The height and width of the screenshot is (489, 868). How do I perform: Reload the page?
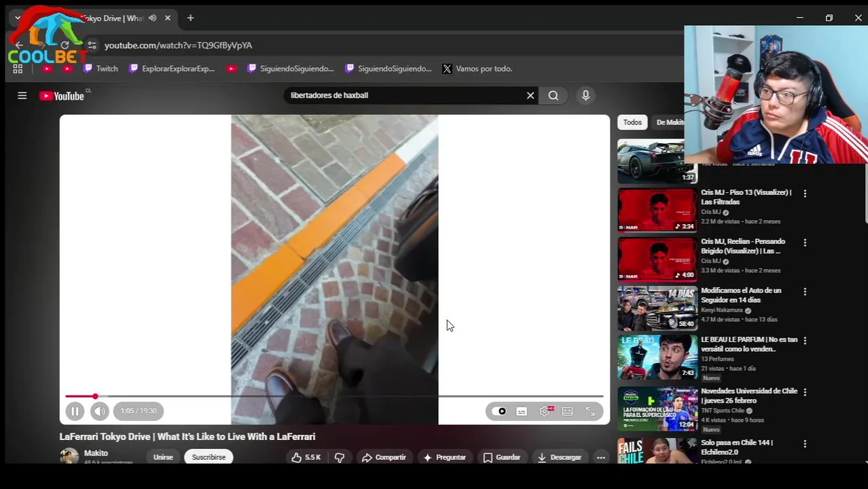coord(65,46)
